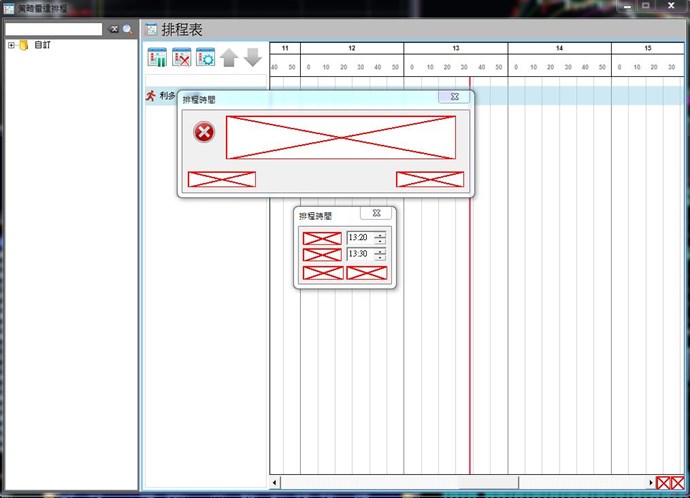Click the 13:30 time field
The height and width of the screenshot is (498, 690).
click(x=359, y=255)
